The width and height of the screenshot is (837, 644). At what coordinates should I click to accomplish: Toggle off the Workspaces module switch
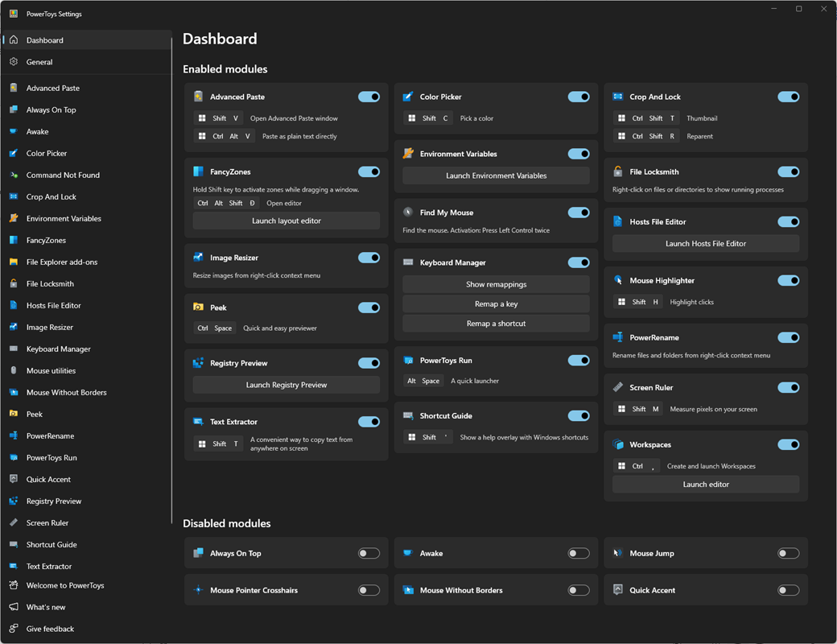point(789,444)
